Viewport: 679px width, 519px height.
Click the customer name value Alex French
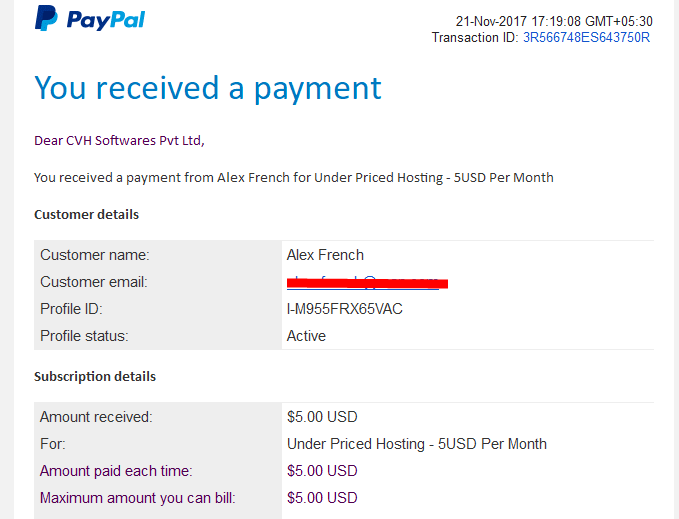point(325,255)
